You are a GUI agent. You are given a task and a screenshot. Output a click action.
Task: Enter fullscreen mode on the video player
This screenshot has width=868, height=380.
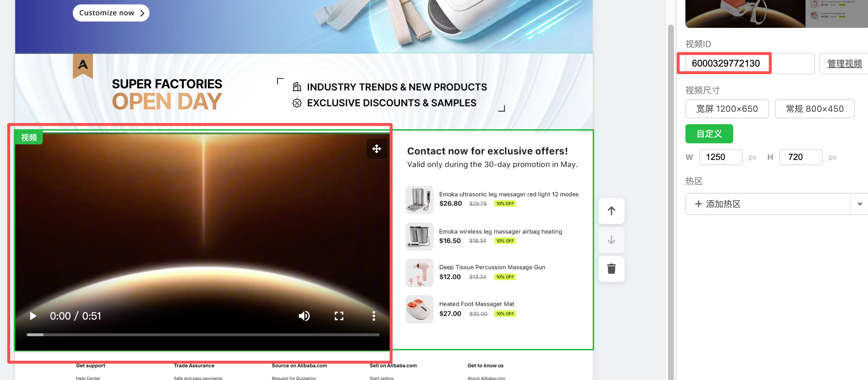(339, 316)
